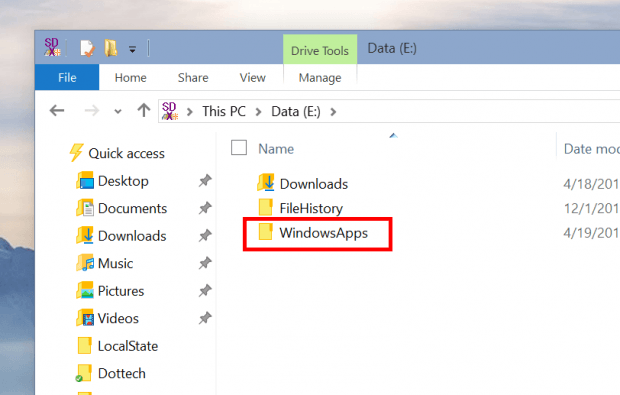Click the Data (E:) window title
Image resolution: width=620 pixels, height=395 pixels.
click(x=392, y=49)
